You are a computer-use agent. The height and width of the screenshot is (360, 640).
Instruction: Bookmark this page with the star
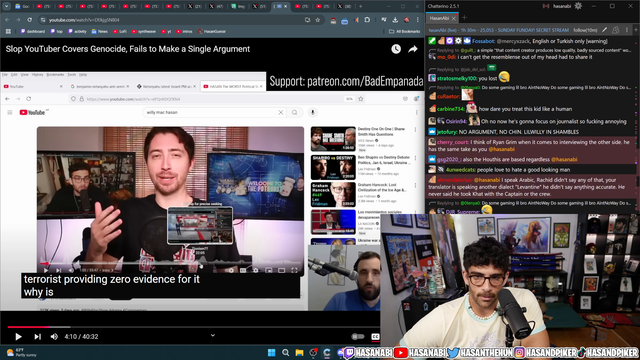coord(318,20)
